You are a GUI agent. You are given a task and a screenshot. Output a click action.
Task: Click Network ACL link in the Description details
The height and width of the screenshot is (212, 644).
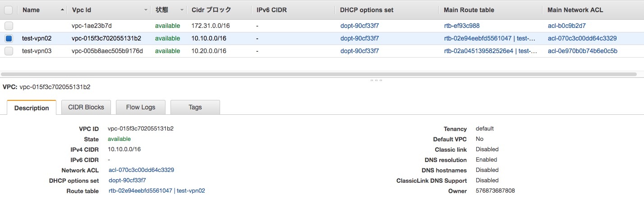click(x=141, y=170)
